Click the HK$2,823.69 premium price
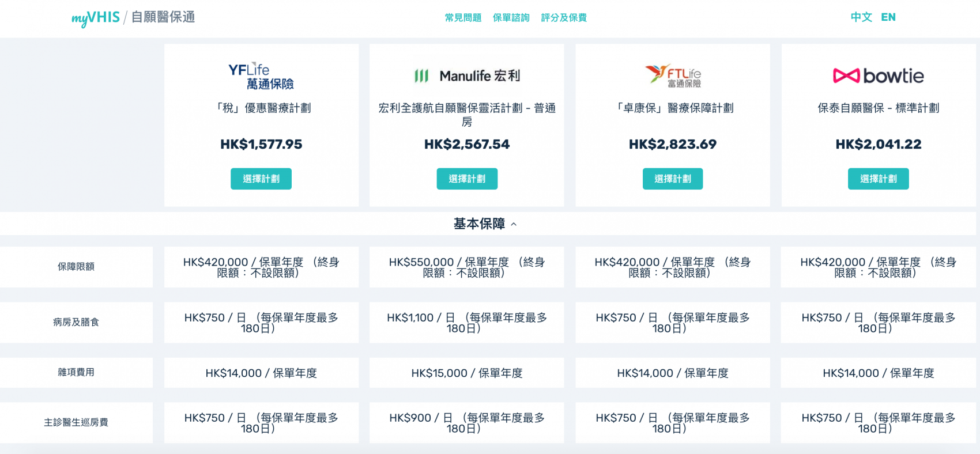The width and height of the screenshot is (980, 454). click(x=673, y=144)
